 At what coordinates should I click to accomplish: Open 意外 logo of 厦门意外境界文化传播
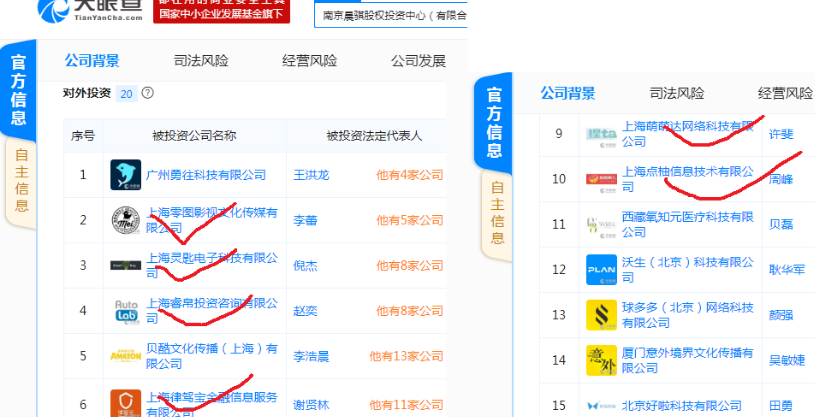click(x=601, y=360)
